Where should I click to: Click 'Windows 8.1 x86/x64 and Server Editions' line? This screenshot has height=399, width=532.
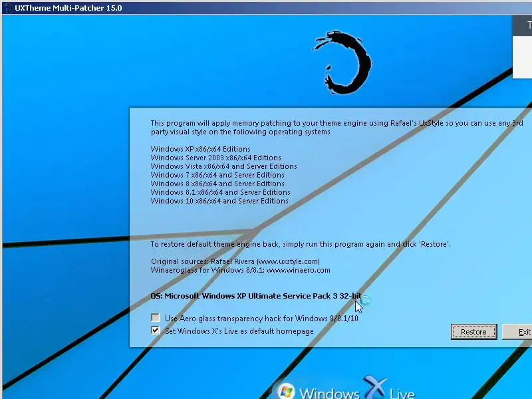click(x=221, y=192)
